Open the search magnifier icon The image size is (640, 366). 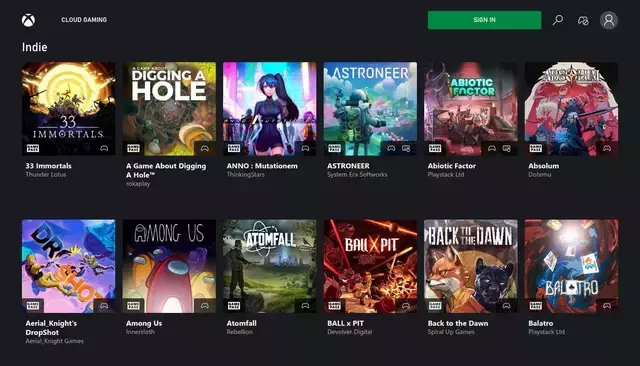pyautogui.click(x=558, y=20)
